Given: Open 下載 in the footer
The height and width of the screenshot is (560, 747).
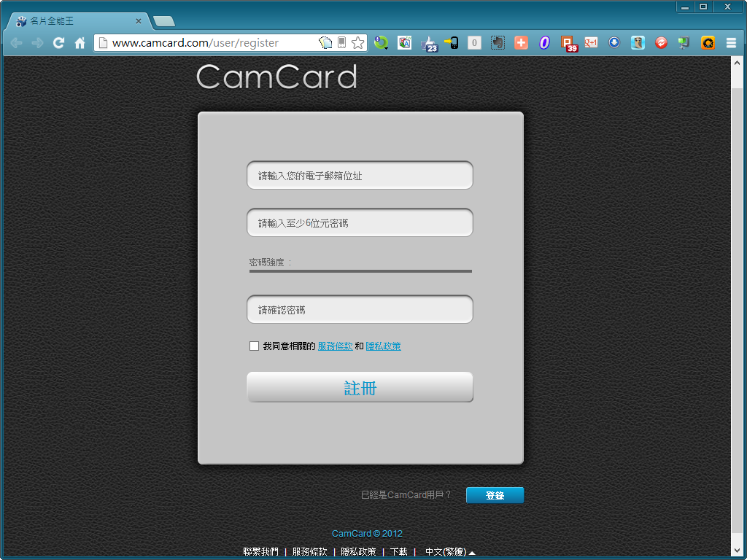Looking at the screenshot, I should (x=399, y=551).
